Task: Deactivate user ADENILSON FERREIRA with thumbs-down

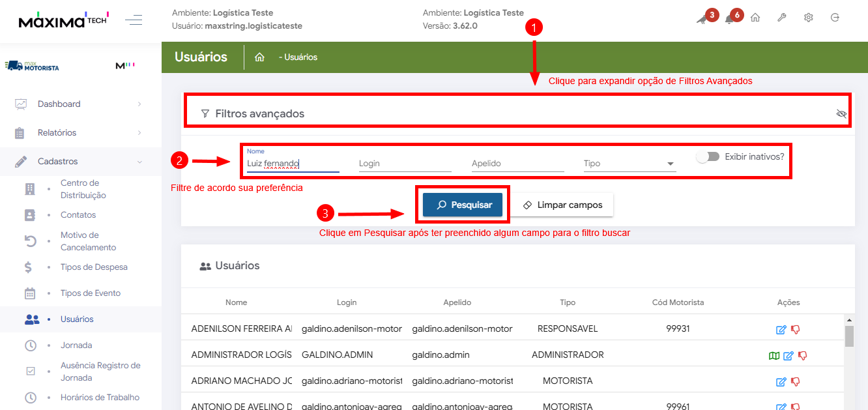Action: 795,330
